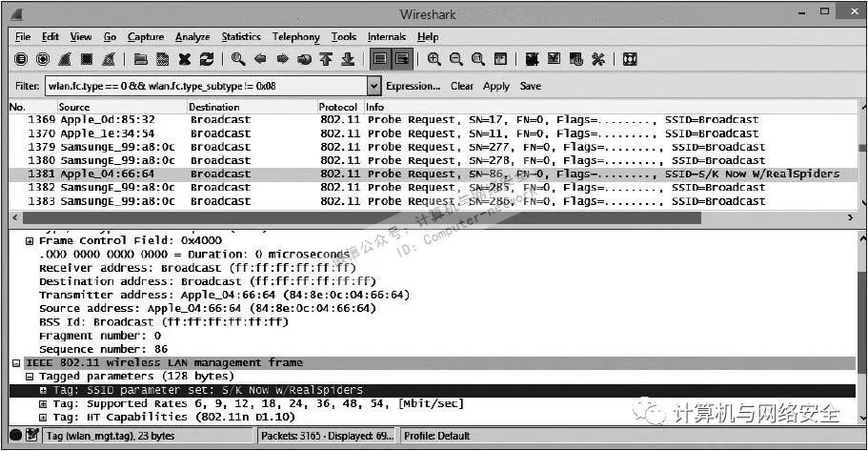Open the Statistics menu
868x451 pixels.
tap(241, 36)
